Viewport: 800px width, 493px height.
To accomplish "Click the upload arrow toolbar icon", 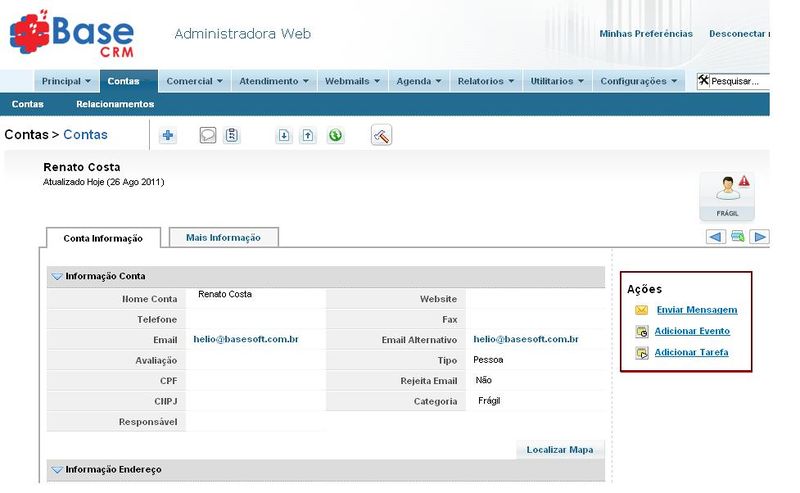I will click(308, 135).
